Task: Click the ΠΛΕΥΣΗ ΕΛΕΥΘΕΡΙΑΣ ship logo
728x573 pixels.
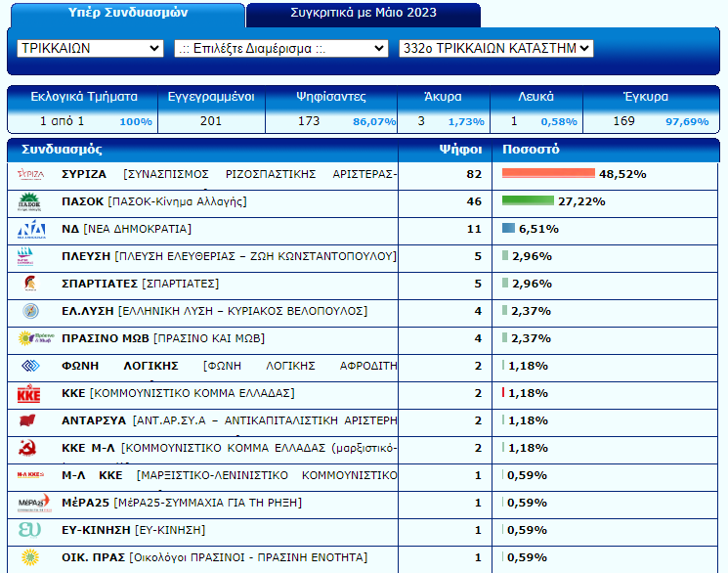Action: [x=25, y=256]
